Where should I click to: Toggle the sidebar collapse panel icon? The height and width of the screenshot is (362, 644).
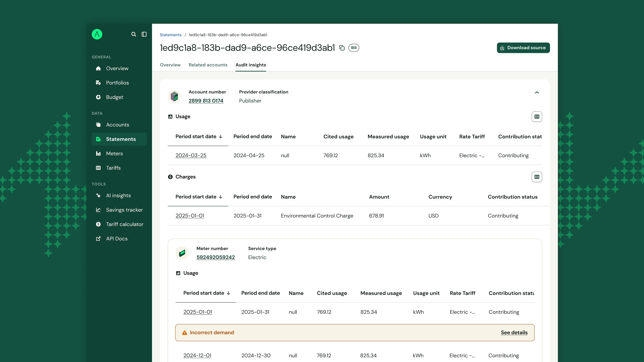point(144,34)
